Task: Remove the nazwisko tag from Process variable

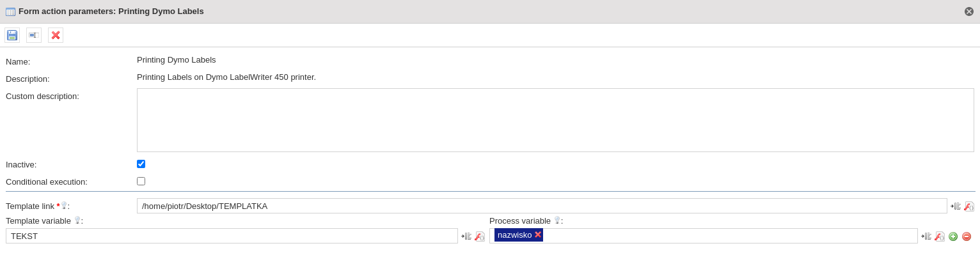Action: (x=538, y=235)
